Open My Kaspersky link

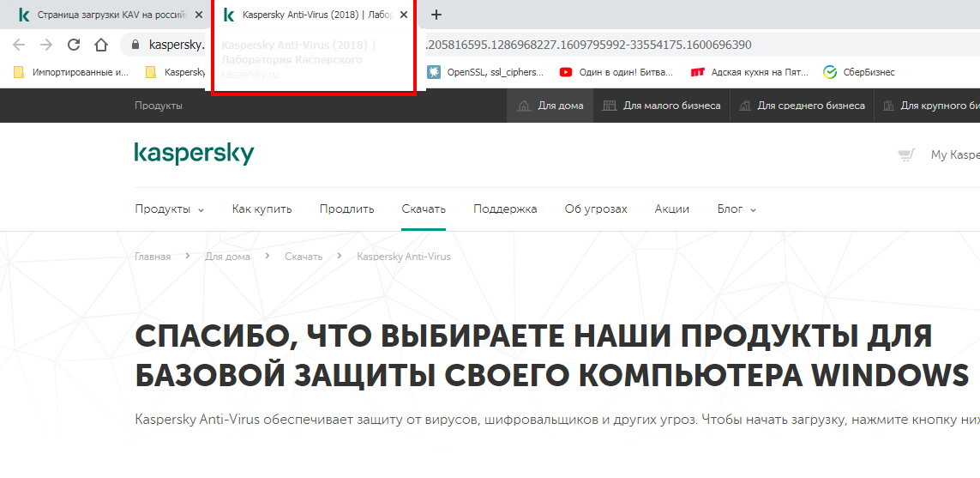click(955, 154)
